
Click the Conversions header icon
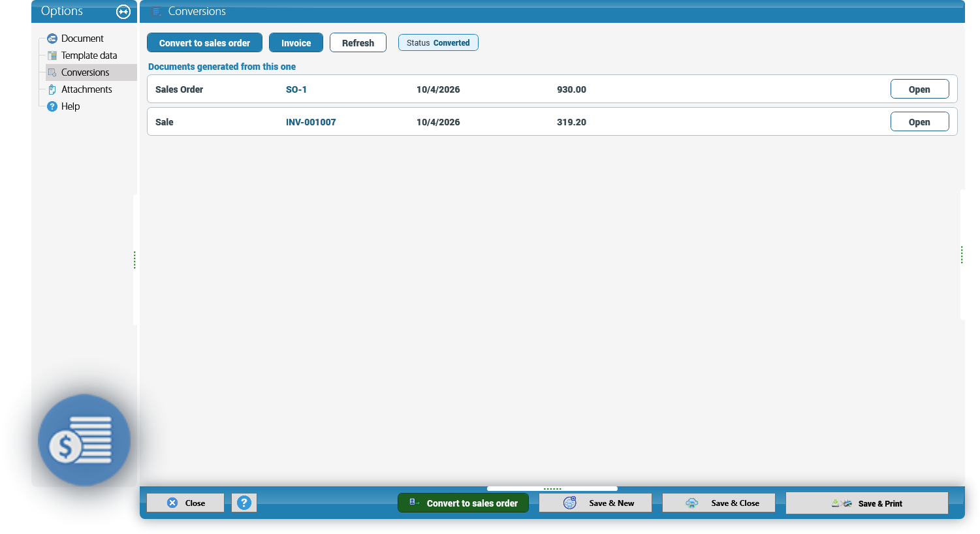pos(156,11)
